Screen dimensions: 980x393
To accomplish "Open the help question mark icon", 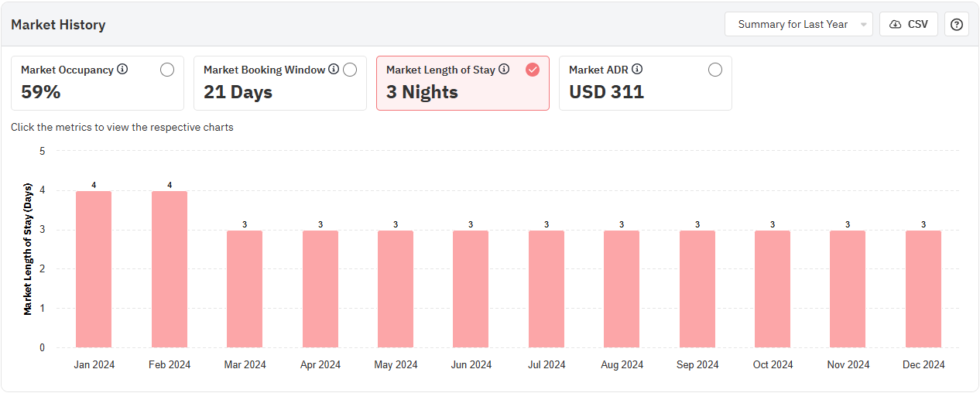I will click(x=957, y=24).
